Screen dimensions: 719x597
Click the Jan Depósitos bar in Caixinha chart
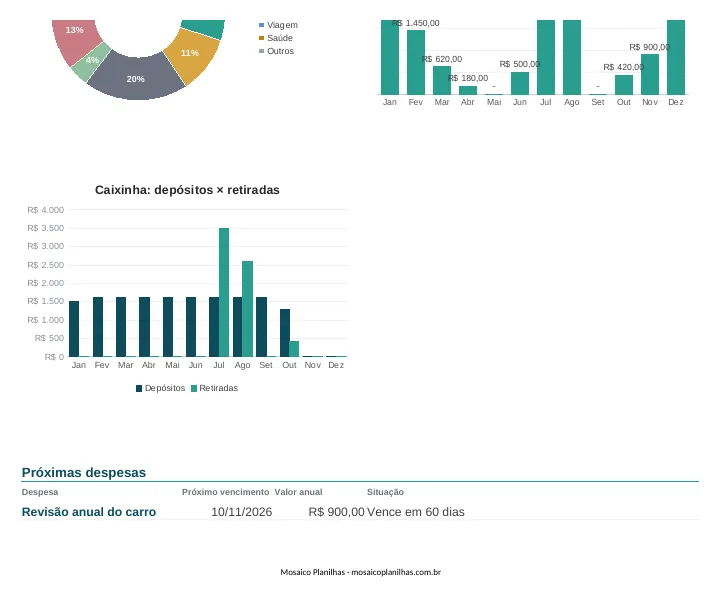click(x=74, y=329)
